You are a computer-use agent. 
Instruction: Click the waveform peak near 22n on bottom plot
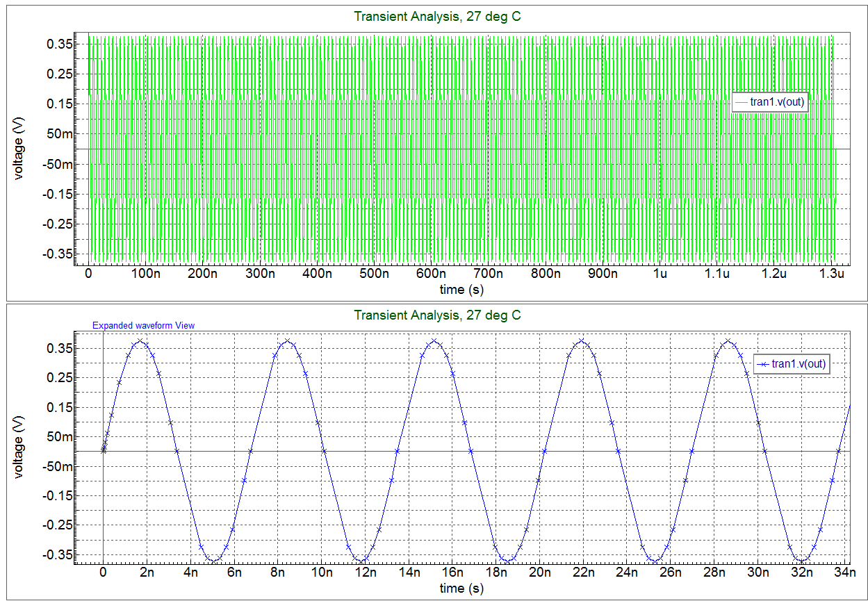pos(582,341)
